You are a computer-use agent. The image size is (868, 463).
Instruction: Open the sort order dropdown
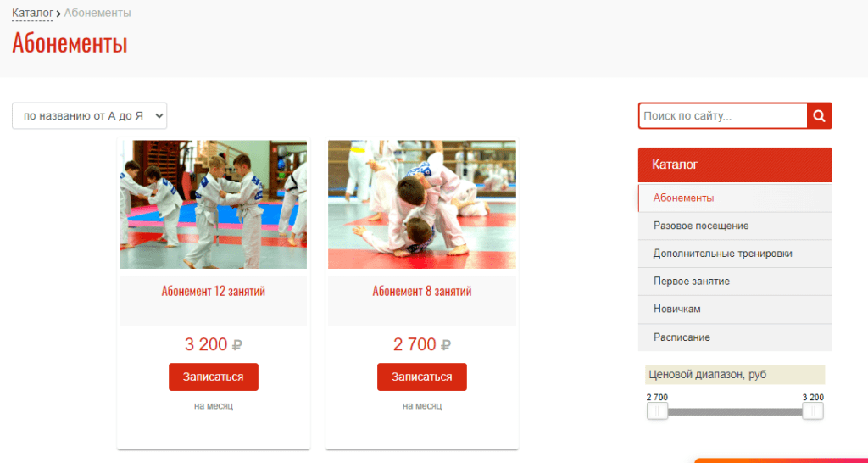click(89, 115)
